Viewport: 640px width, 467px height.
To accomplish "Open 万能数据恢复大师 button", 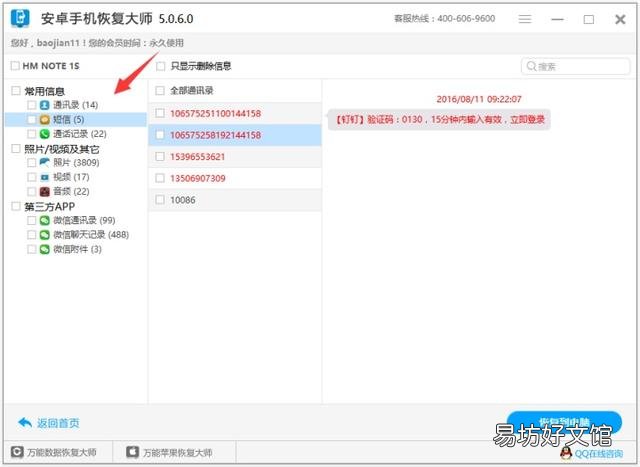I will tap(54, 452).
